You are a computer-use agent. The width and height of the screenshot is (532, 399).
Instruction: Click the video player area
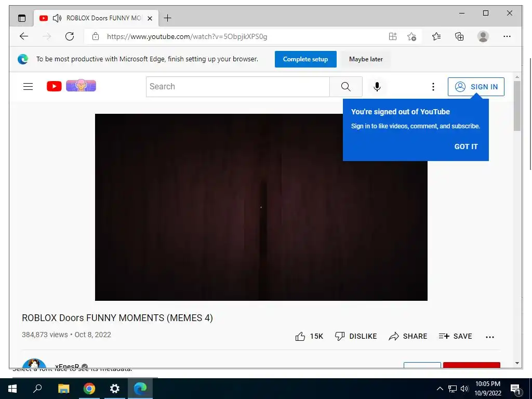261,207
